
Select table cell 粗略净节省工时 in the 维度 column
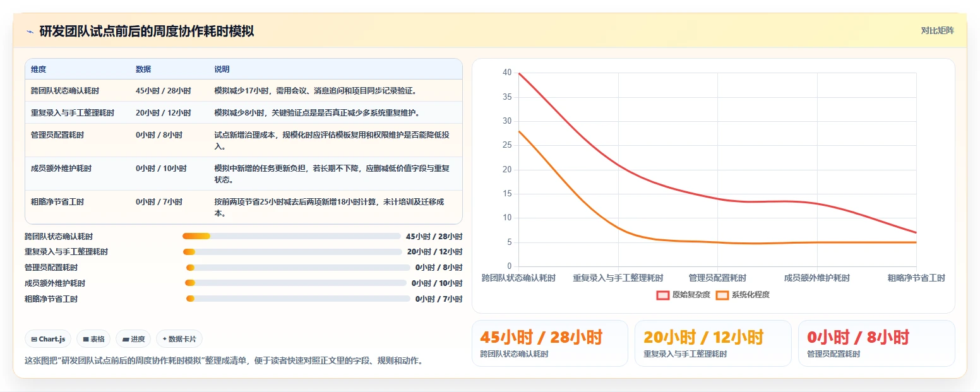point(57,202)
